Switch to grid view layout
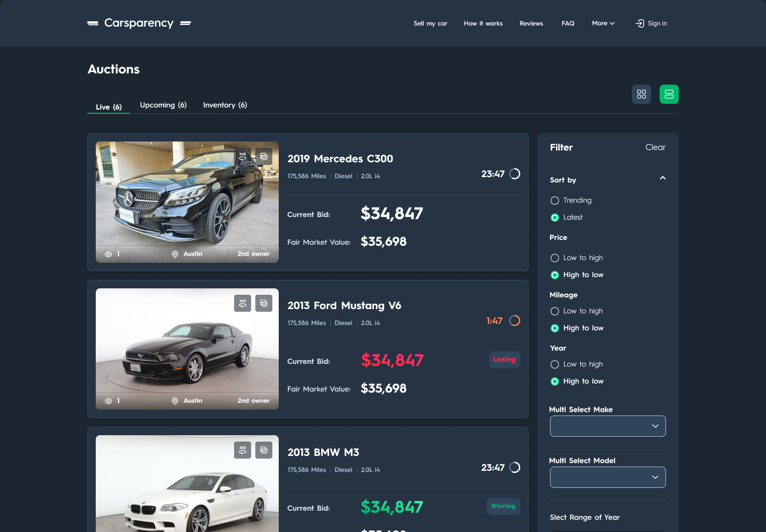This screenshot has width=766, height=532. click(642, 94)
